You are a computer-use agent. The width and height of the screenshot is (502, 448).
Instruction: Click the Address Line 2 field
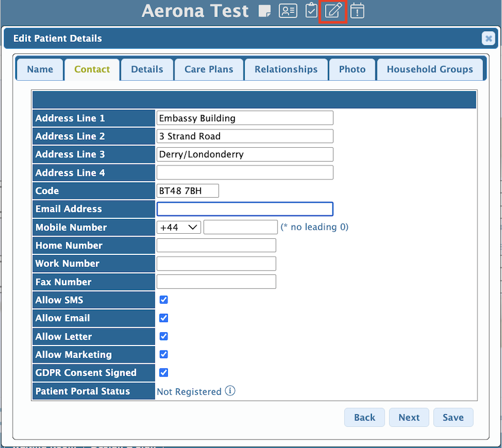(245, 136)
